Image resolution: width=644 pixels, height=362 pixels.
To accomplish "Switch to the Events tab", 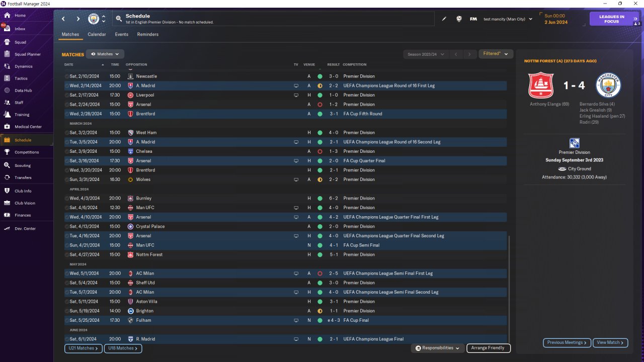I will click(121, 35).
